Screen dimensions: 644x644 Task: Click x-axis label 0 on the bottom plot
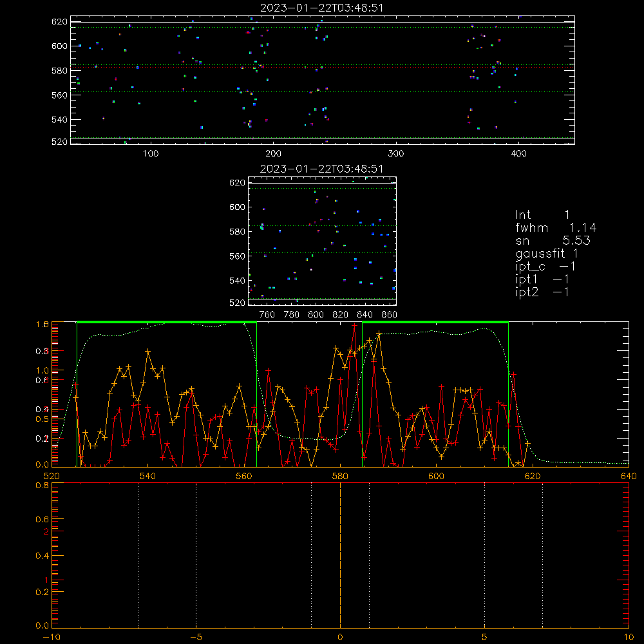pyautogui.click(x=340, y=637)
